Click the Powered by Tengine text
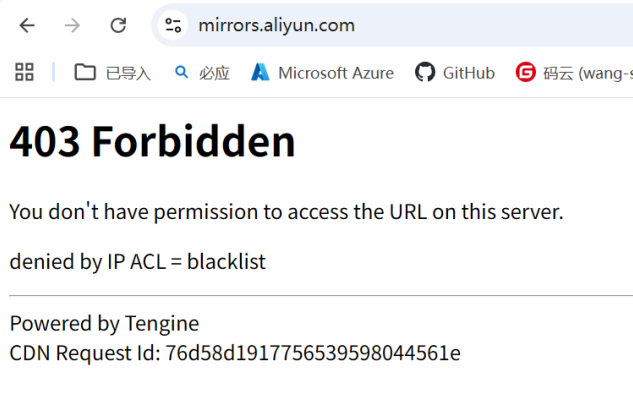This screenshot has height=413, width=633. 104,323
